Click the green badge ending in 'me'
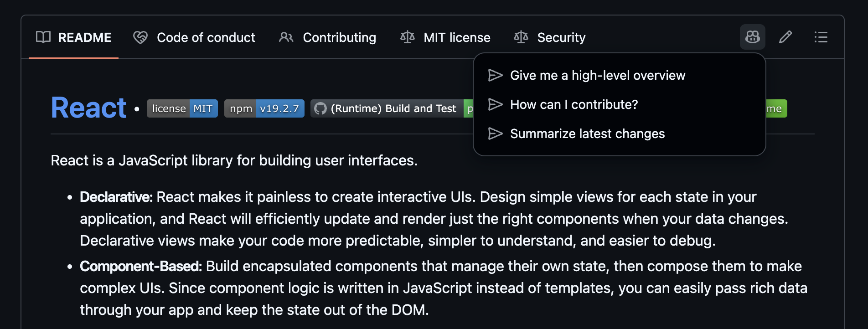Viewport: 868px width, 329px height. 776,108
